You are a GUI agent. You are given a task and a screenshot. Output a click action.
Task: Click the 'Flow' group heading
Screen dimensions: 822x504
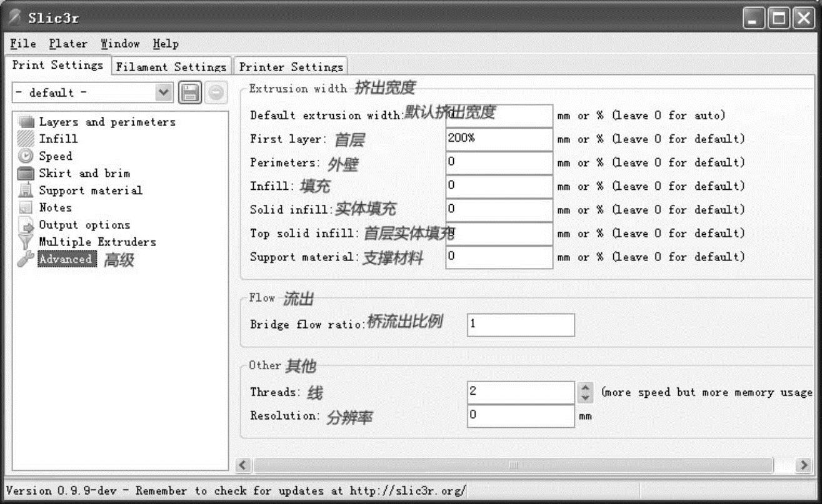coord(262,298)
